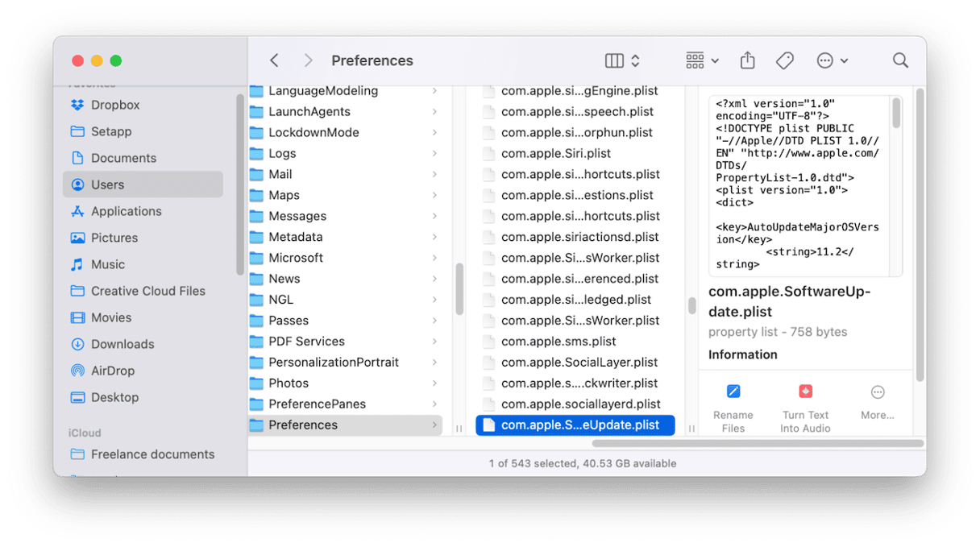Select com.apple.si...gEngine.plist file

coord(575,91)
